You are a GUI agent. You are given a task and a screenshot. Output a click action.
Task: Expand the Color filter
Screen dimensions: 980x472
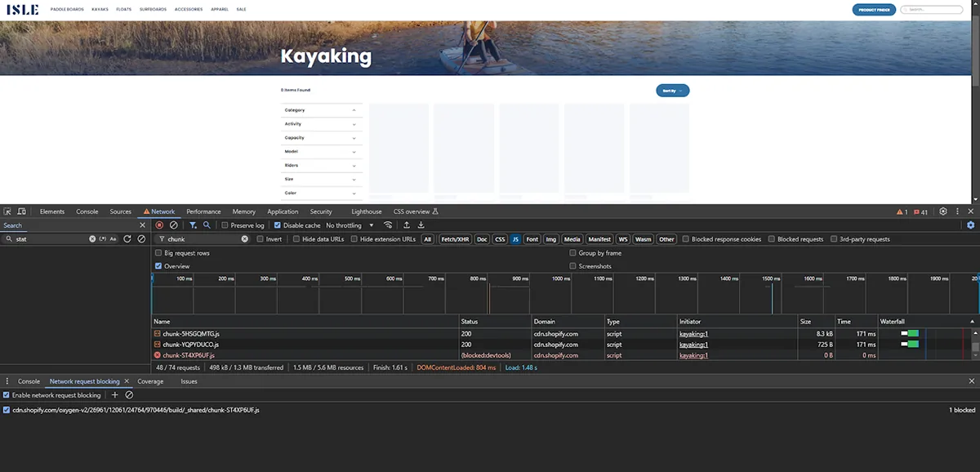(x=322, y=193)
